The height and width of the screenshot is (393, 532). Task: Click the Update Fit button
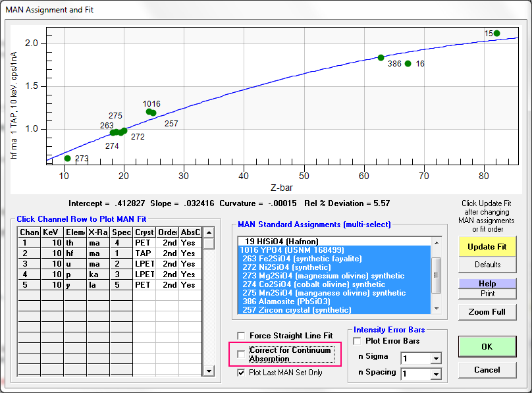488,247
